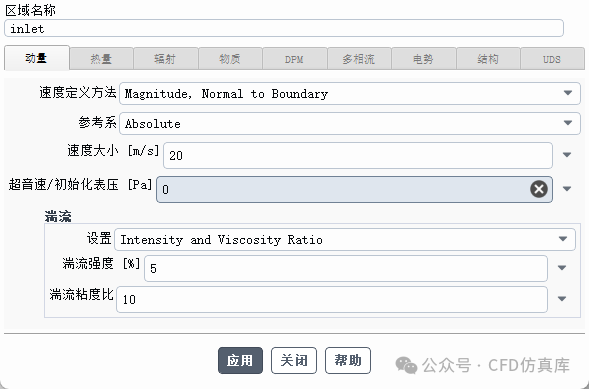Screen dimensions: 589x389
Task: Clear the supersonic gauge pressure field icon
Action: point(539,189)
